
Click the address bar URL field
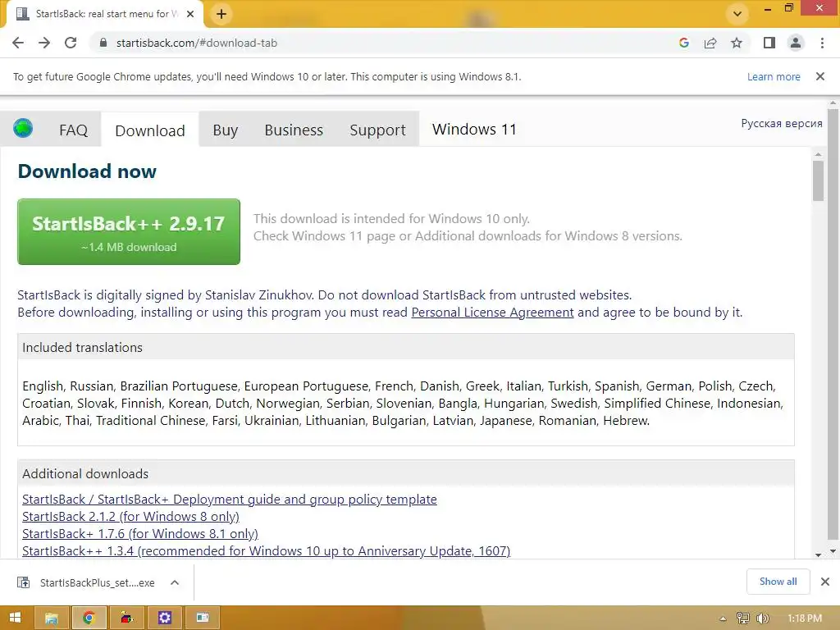(x=386, y=43)
